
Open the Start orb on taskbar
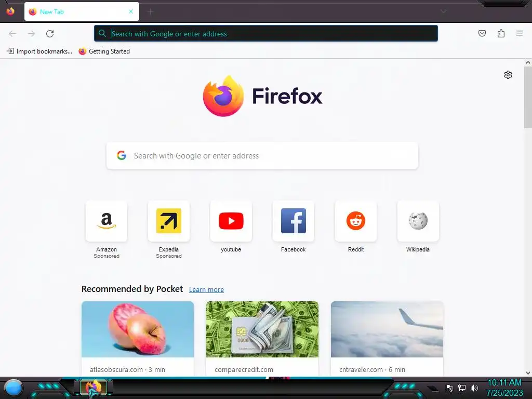pyautogui.click(x=14, y=388)
